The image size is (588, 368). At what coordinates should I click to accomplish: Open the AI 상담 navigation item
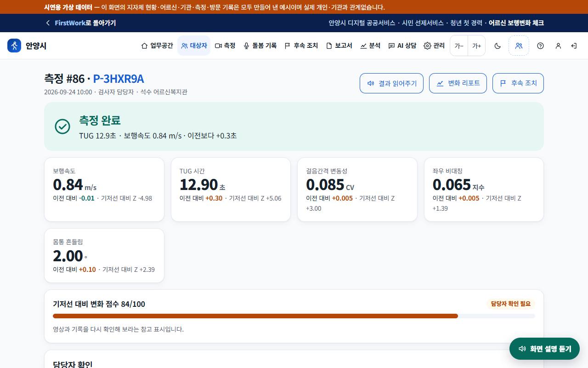click(x=402, y=46)
